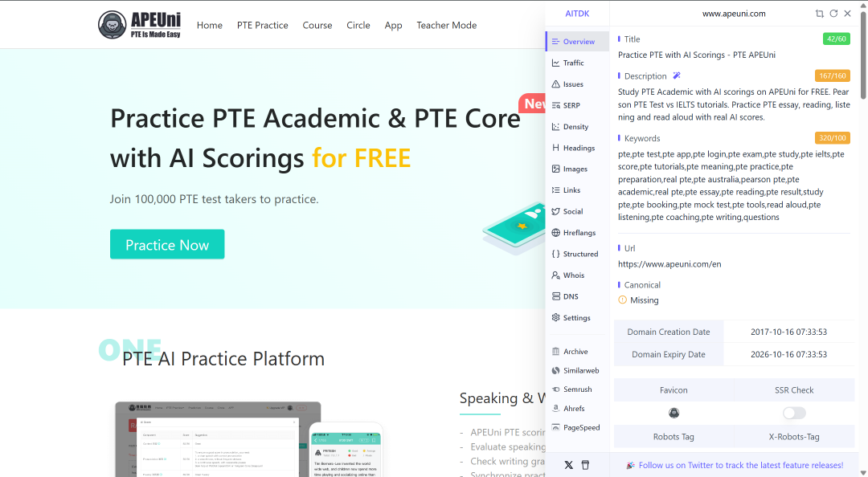Click the APEUni logo
This screenshot has width=868, height=477.
(x=140, y=25)
